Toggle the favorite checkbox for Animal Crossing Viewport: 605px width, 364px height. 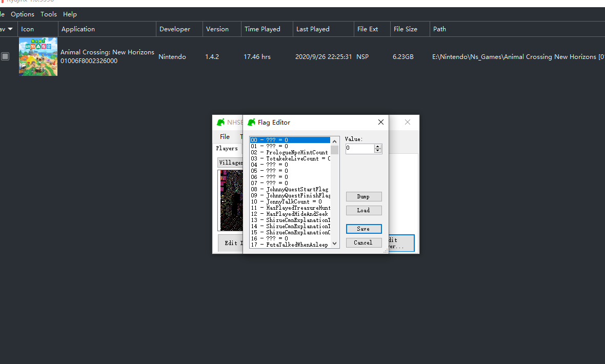click(x=5, y=56)
